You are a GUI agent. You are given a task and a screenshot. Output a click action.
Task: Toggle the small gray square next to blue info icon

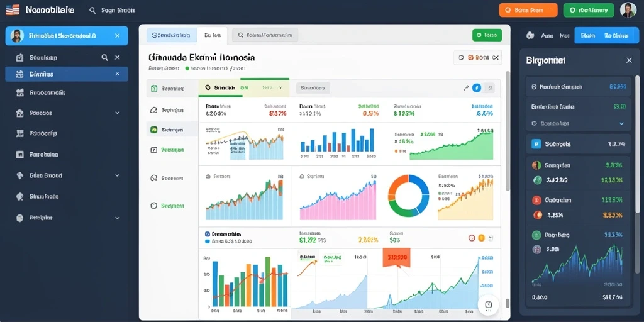coord(489,87)
